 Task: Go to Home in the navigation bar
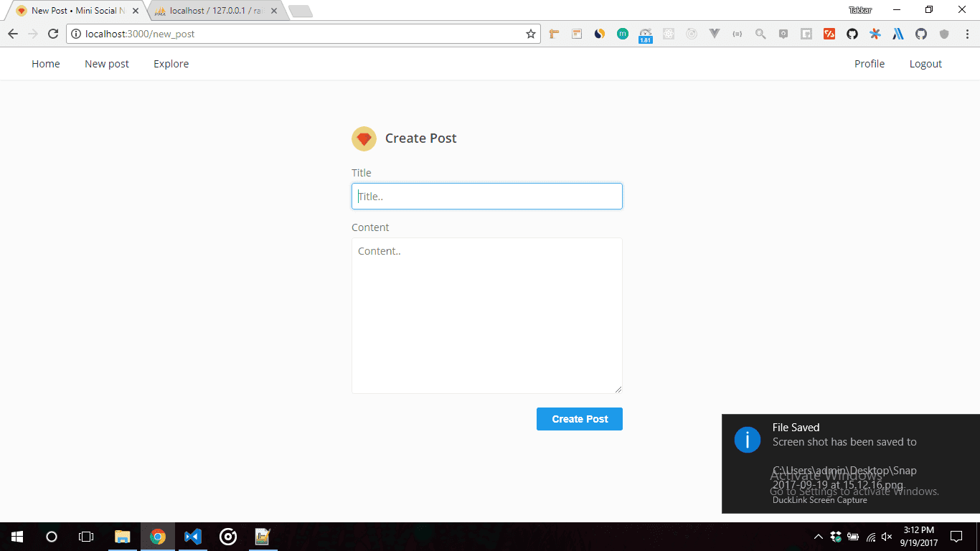(46, 64)
